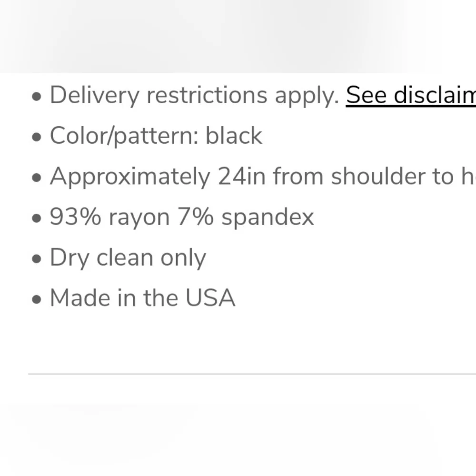
Task: Click the bullet before Dry clean only
Action: tap(37, 260)
